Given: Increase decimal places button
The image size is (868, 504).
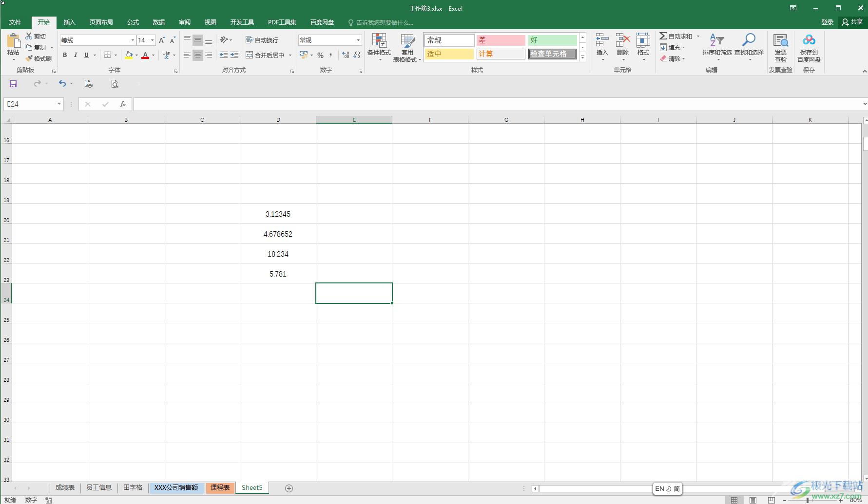Looking at the screenshot, I should (x=346, y=55).
